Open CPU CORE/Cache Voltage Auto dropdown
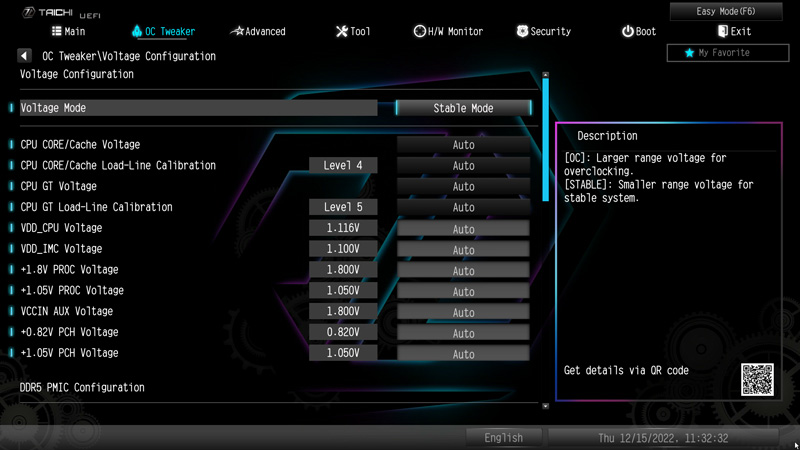 click(463, 145)
